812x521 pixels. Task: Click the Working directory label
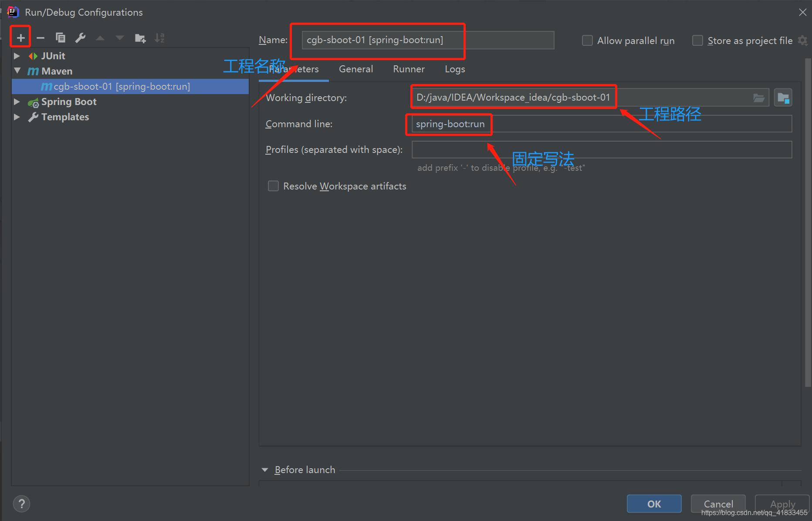(x=306, y=98)
